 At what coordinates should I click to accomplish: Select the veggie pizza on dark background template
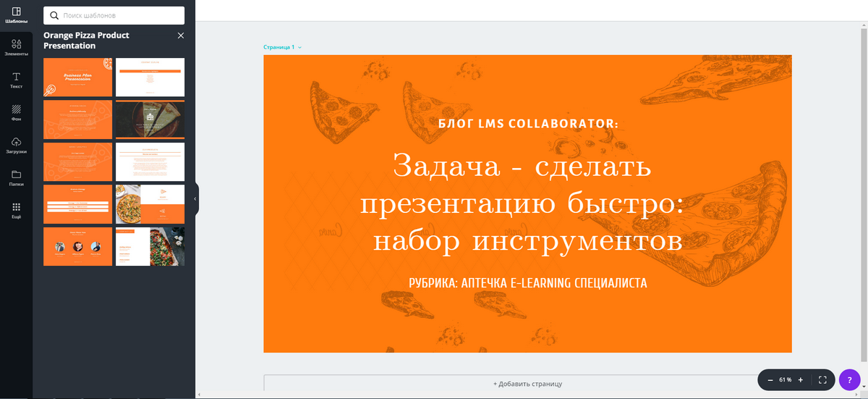pos(150,246)
